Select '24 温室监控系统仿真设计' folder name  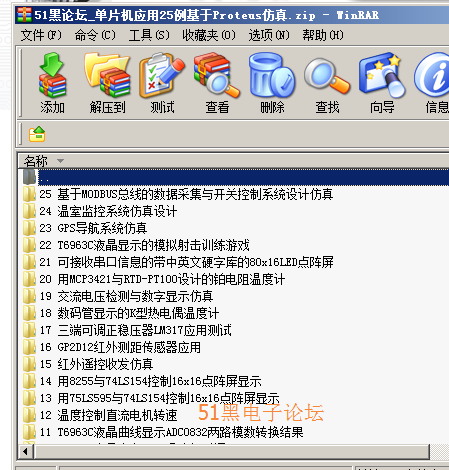click(x=108, y=211)
